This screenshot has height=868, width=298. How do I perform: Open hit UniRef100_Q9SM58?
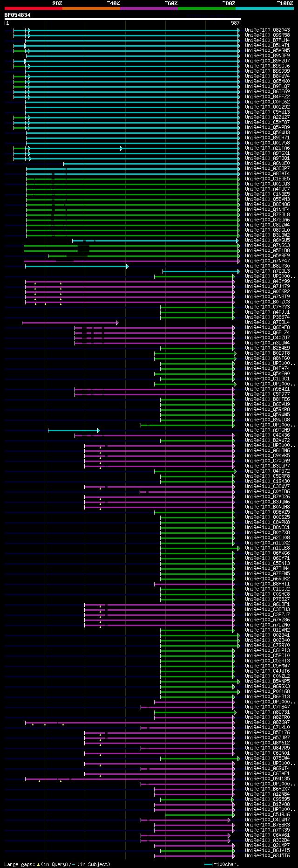click(267, 35)
